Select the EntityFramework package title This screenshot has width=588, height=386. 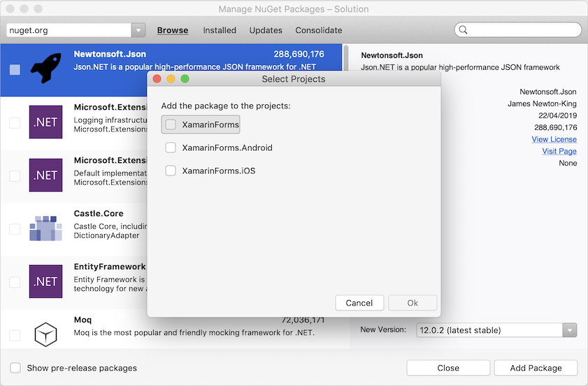[110, 266]
